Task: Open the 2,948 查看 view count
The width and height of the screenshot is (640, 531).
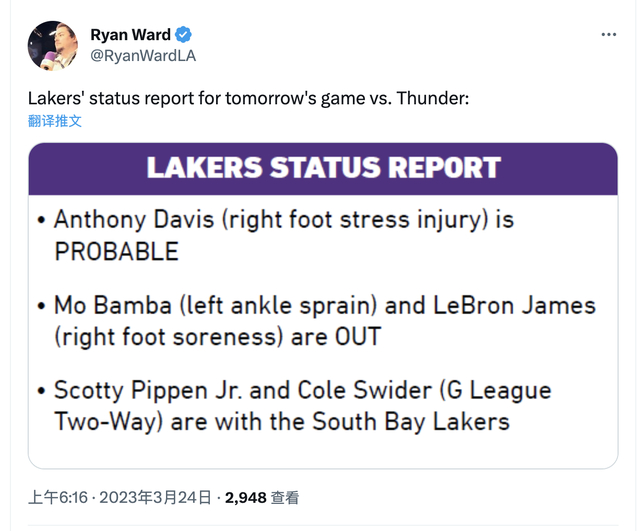Action: coord(262,497)
